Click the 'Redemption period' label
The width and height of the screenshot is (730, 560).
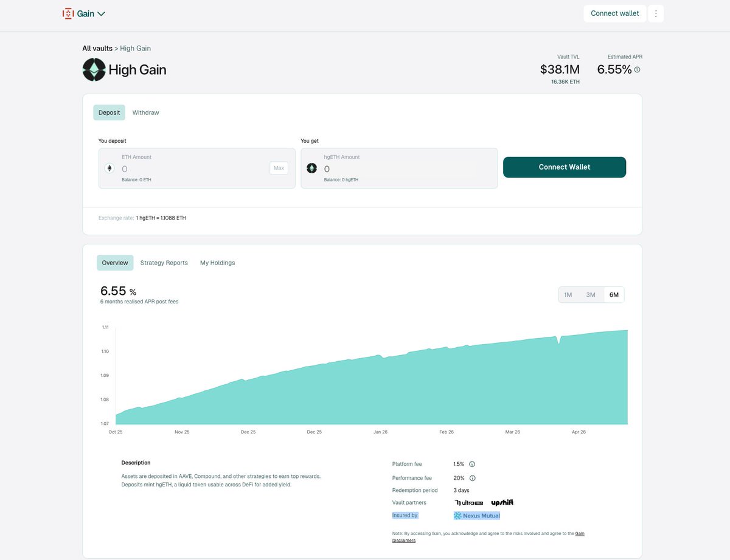point(415,490)
